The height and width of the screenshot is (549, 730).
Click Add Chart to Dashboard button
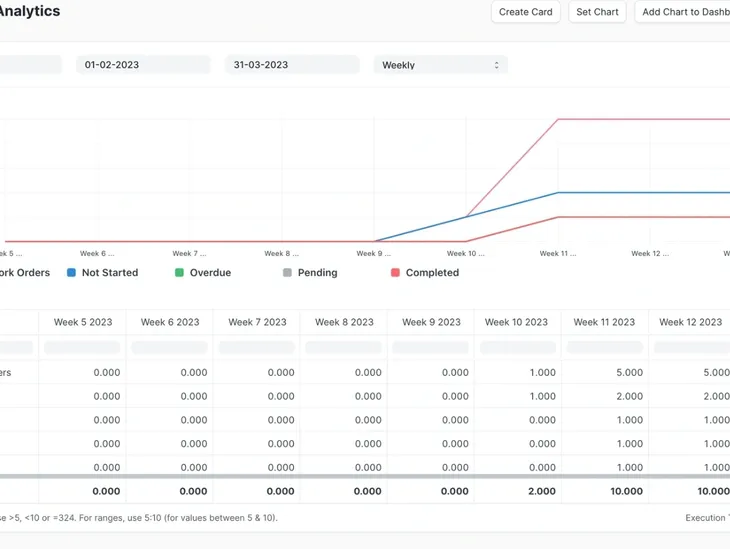[x=683, y=12]
